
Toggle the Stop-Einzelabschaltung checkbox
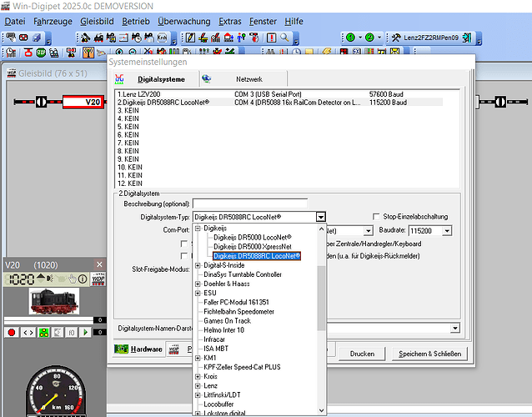(376, 217)
